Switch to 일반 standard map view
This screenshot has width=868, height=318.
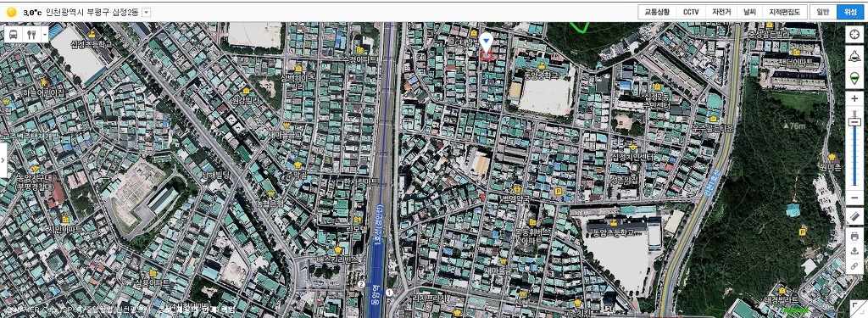pos(823,12)
